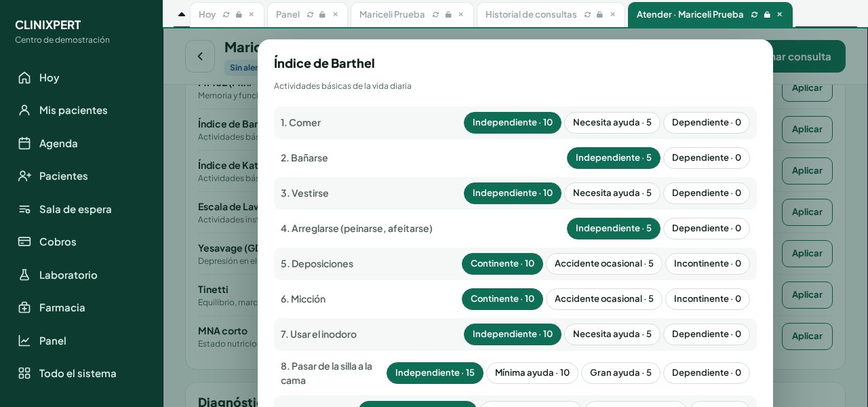Set Comer to Dependiente · 0
The height and width of the screenshot is (407, 868).
[707, 123]
